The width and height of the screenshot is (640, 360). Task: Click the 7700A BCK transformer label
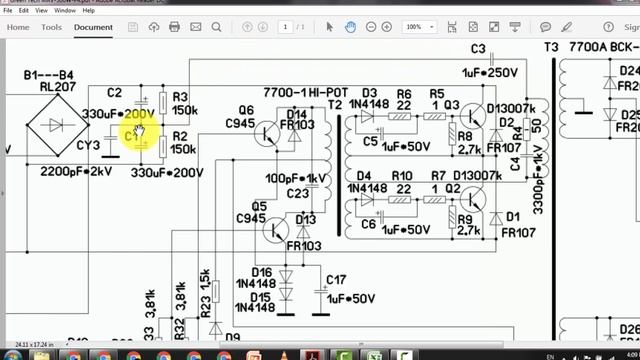click(x=604, y=47)
